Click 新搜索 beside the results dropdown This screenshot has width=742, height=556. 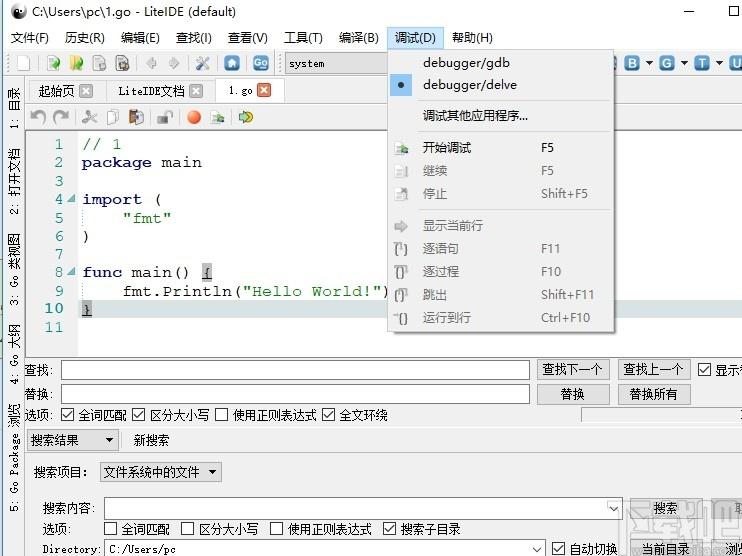[x=151, y=441]
